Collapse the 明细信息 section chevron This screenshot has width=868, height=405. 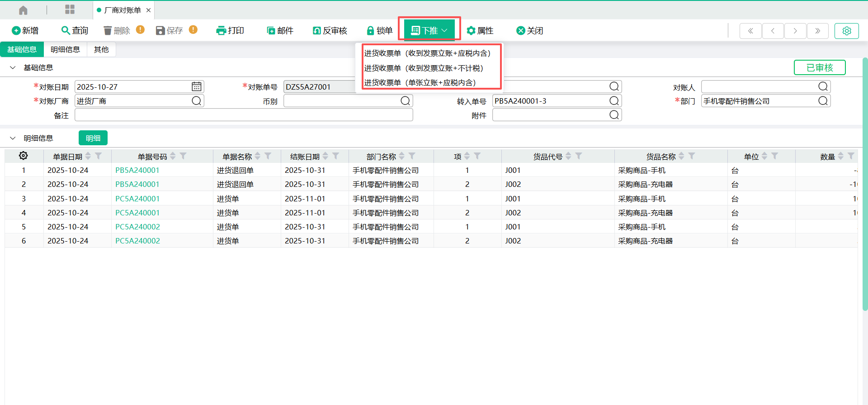tap(13, 138)
